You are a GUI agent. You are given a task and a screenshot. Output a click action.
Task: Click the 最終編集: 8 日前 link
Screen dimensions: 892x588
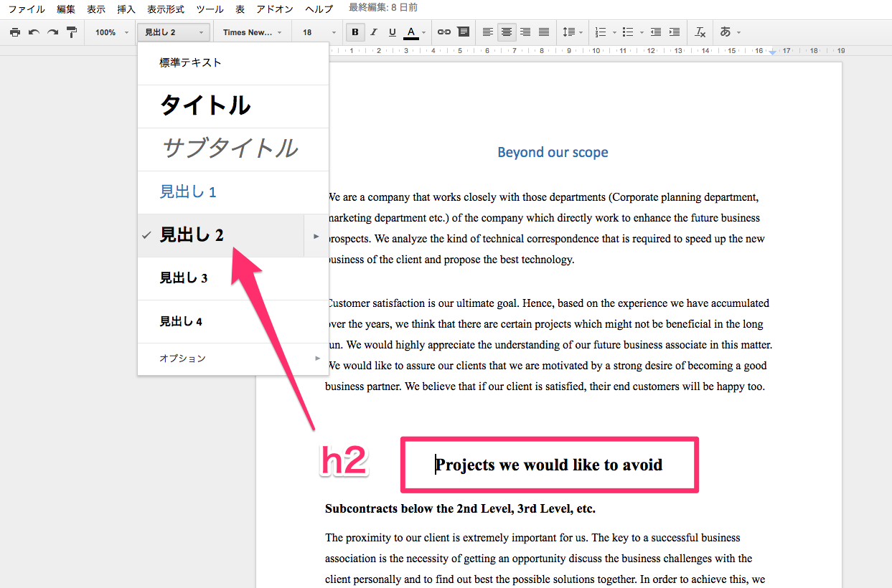(x=382, y=8)
